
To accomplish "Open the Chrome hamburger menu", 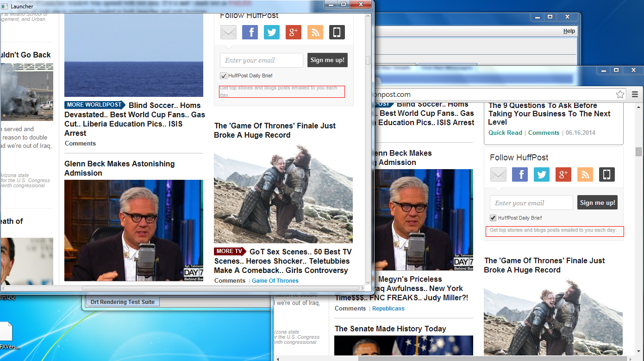I will [635, 95].
